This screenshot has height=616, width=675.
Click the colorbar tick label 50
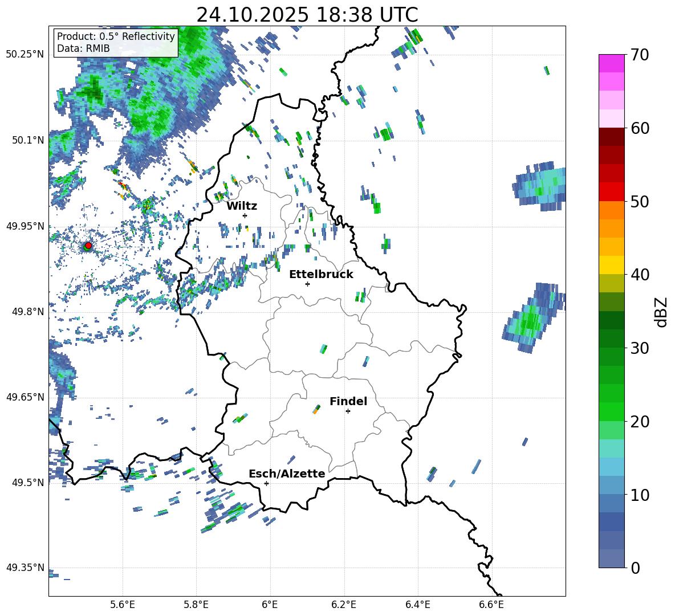(x=640, y=202)
